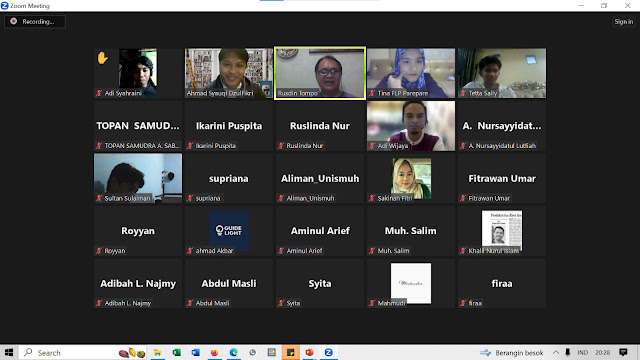Screen dimensions: 640x360
Task: Select the firaa participant tile
Action: [502, 283]
